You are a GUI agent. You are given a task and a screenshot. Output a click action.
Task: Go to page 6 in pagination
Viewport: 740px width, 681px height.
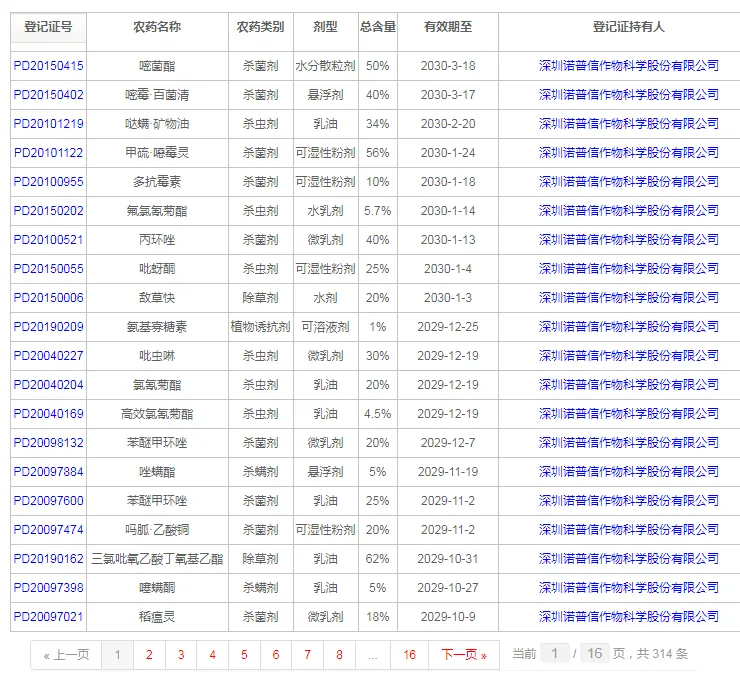click(x=276, y=655)
